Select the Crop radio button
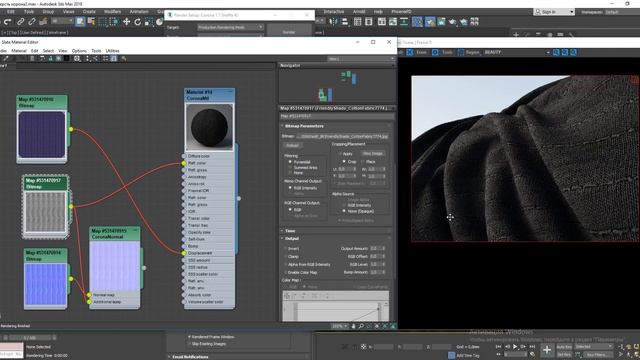Viewport: 640px width, 360px height. pyautogui.click(x=344, y=162)
